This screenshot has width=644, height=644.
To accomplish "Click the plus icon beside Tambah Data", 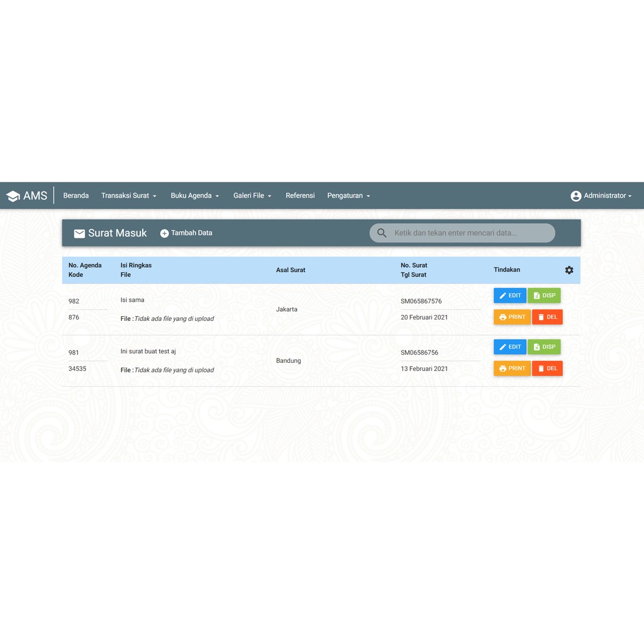I will point(164,233).
